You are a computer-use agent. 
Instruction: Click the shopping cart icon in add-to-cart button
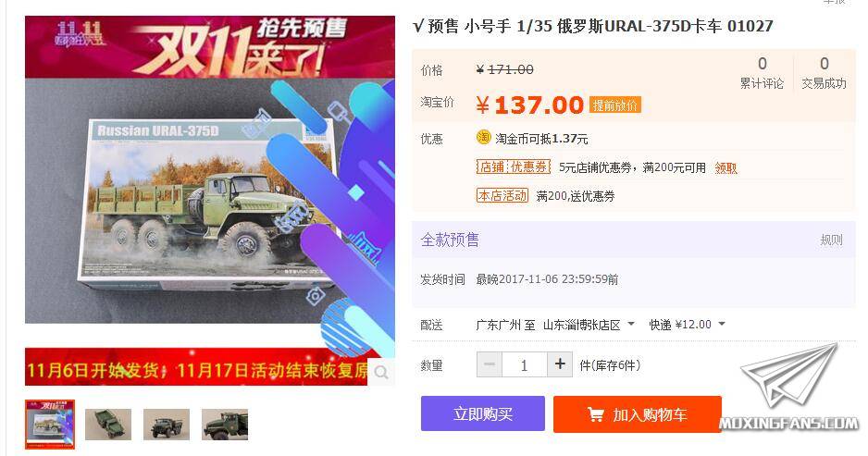(596, 414)
